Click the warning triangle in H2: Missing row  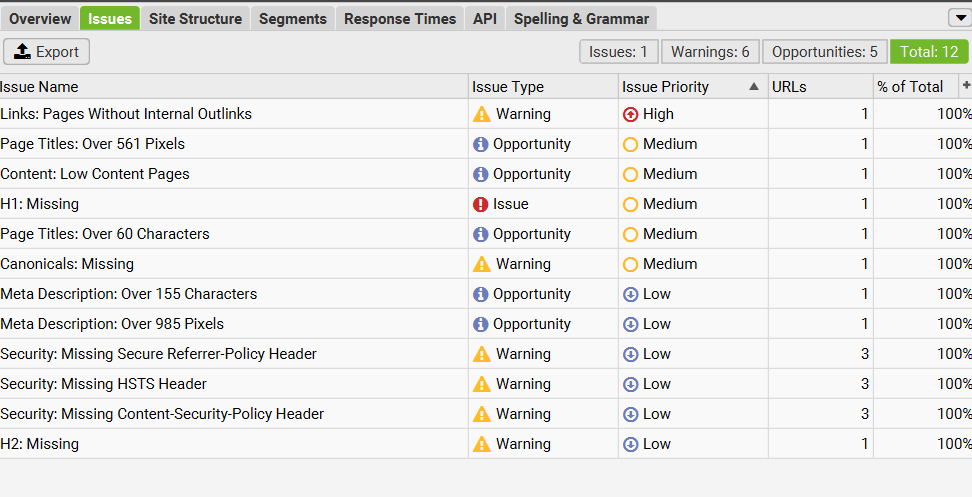coord(482,444)
